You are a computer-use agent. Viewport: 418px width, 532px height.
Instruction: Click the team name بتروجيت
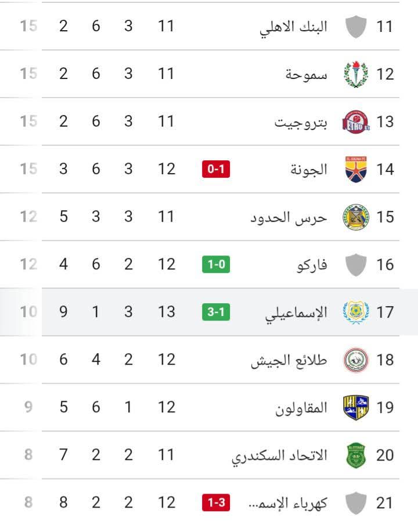[x=301, y=122]
